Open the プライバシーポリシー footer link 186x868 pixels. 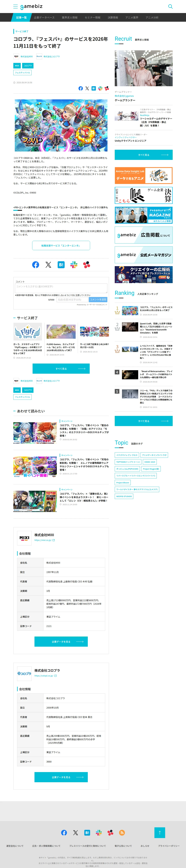coord(169,846)
